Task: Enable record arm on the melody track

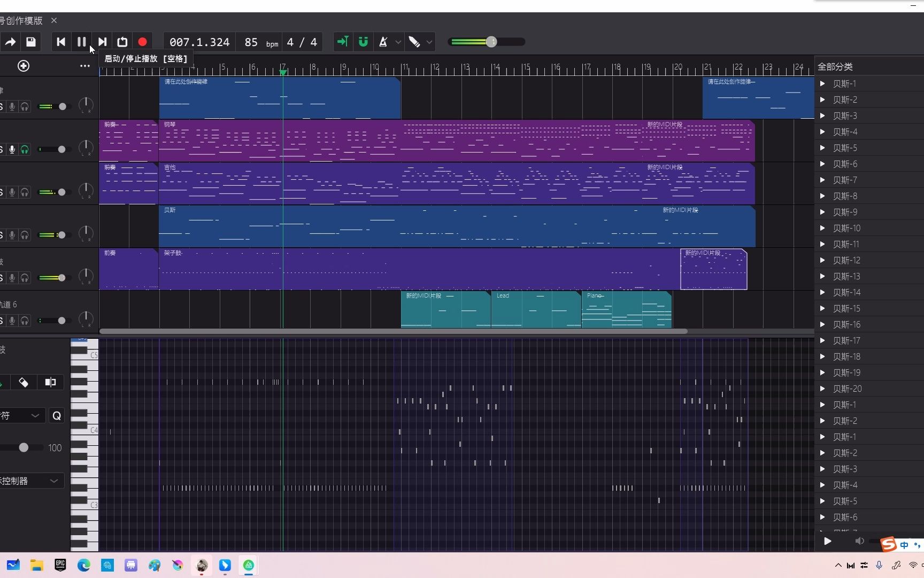Action: [12, 107]
